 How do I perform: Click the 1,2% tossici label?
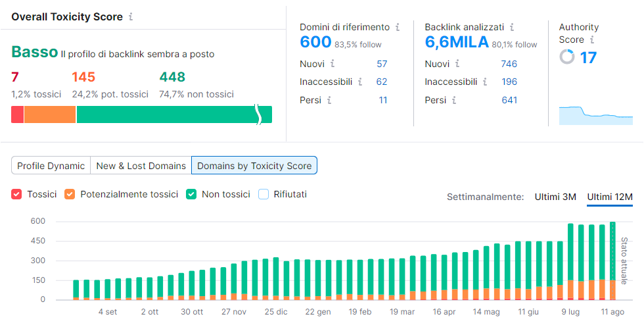[x=36, y=94]
